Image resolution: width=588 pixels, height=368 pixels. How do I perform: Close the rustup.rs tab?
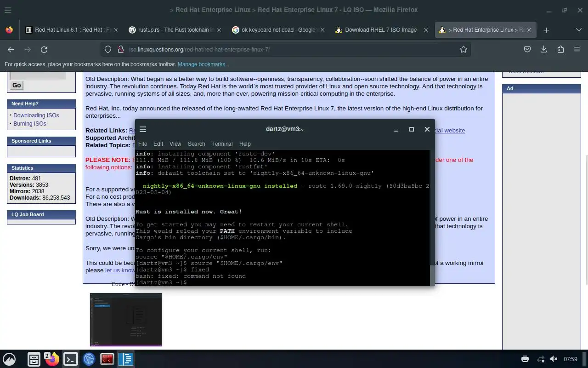tap(219, 30)
